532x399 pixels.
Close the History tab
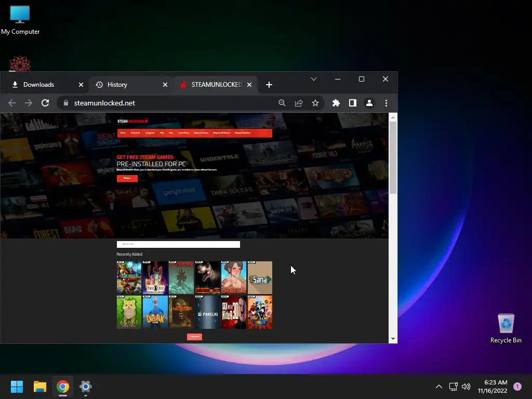point(165,85)
